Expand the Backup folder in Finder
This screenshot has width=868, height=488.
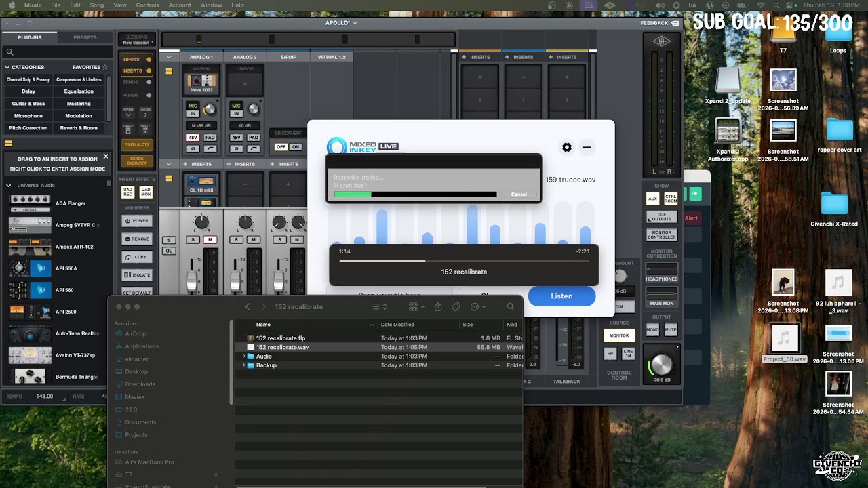pos(243,365)
